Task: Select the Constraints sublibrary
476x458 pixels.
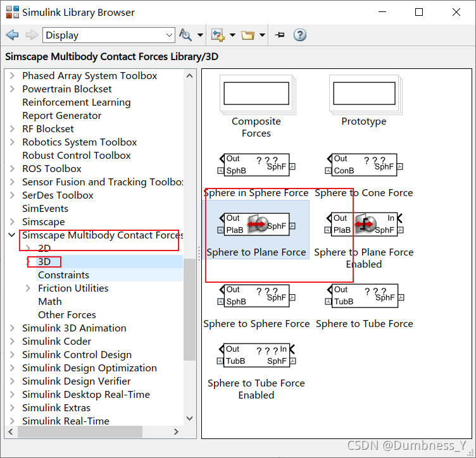Action: [64, 275]
